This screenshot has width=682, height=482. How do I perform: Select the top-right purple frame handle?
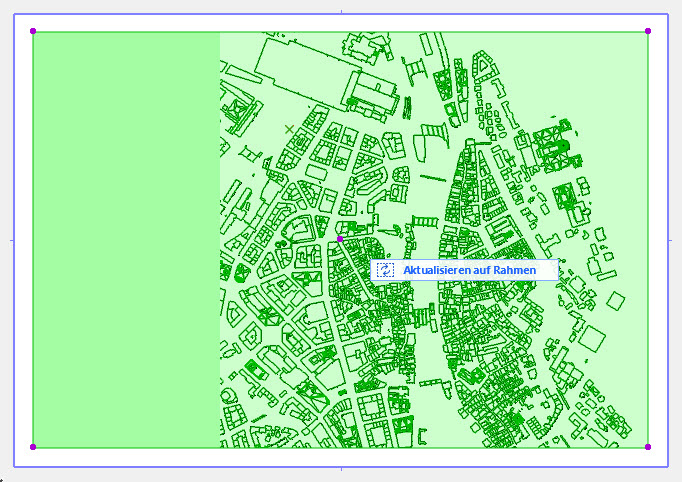click(648, 31)
